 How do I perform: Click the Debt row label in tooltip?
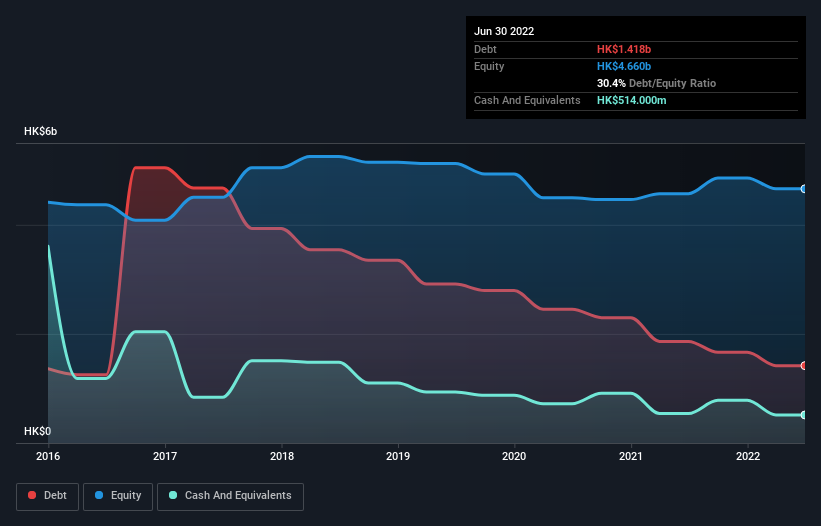[485, 49]
